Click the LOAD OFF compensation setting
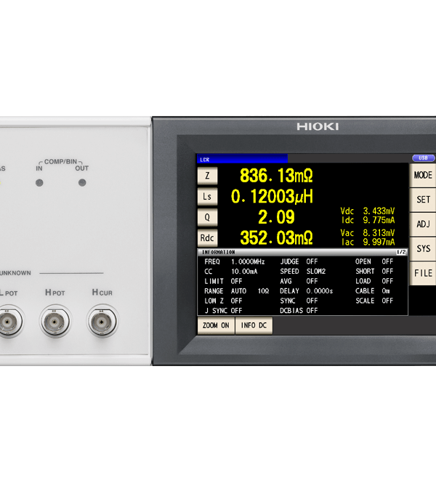Image resolution: width=436 pixels, height=504 pixels. point(374,281)
